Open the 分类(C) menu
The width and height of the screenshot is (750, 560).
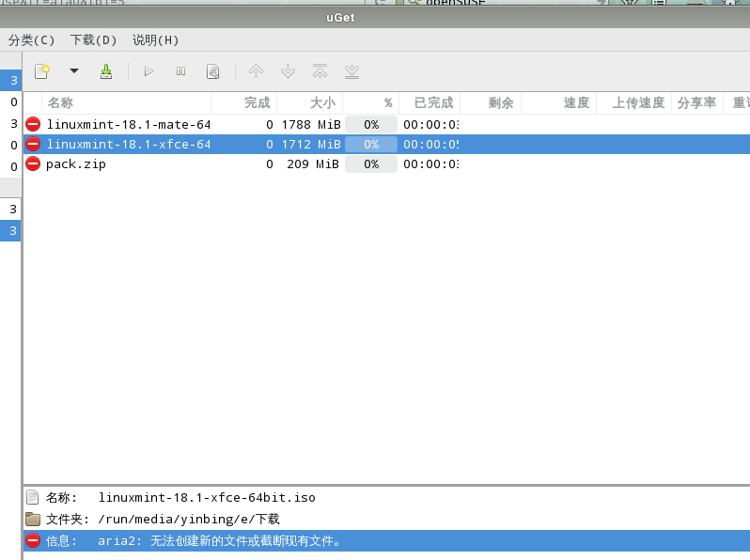[31, 40]
